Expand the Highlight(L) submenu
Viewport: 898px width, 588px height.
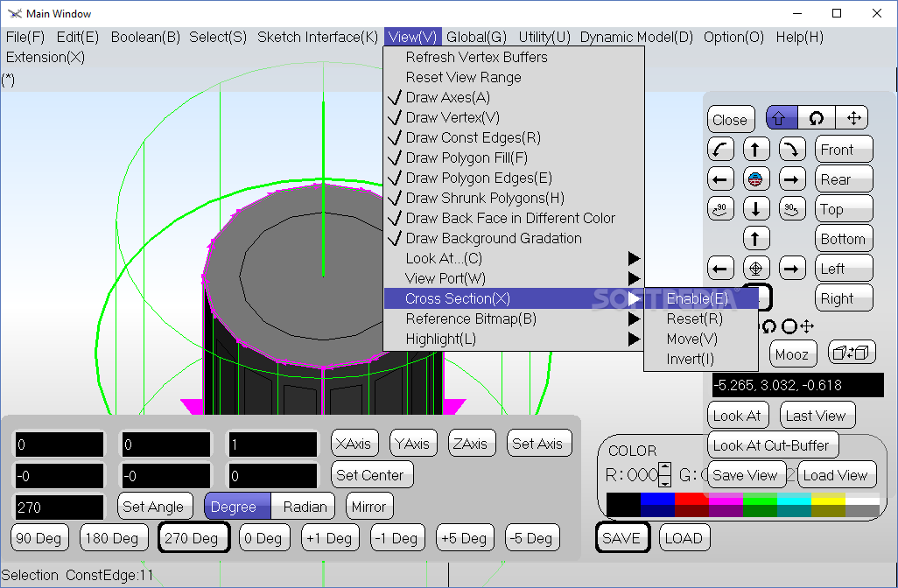tap(514, 339)
